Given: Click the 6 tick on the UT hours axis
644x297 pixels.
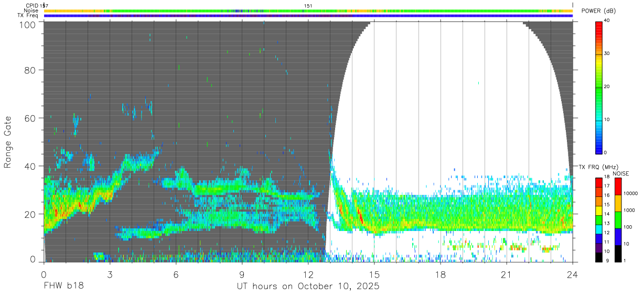Looking at the screenshot, I should pyautogui.click(x=176, y=274).
